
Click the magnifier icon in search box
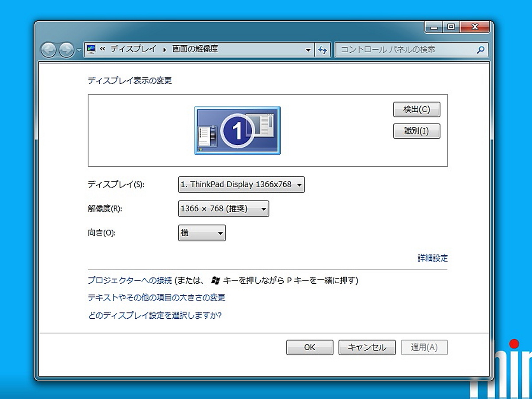(481, 50)
